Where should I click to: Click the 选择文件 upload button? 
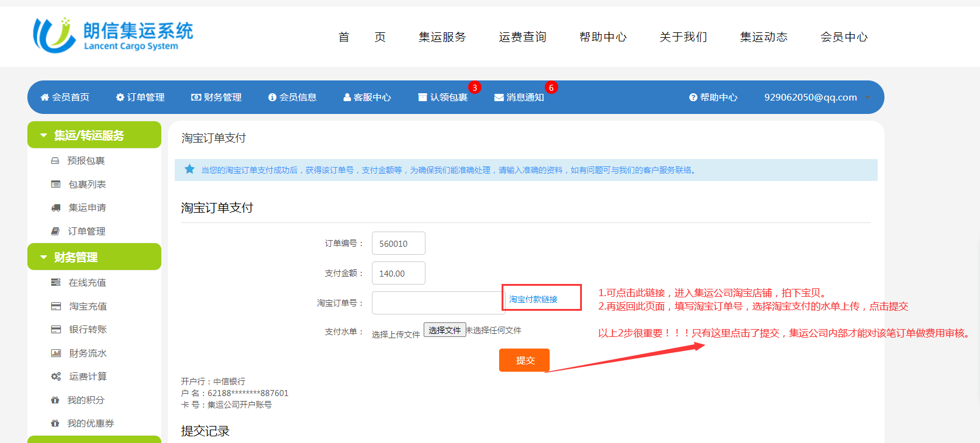tap(444, 330)
